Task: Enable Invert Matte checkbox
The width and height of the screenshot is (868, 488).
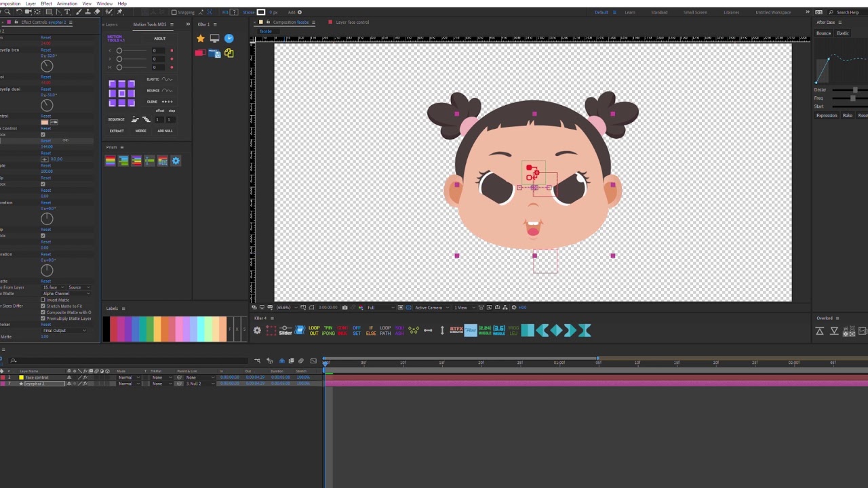Action: pyautogui.click(x=43, y=300)
